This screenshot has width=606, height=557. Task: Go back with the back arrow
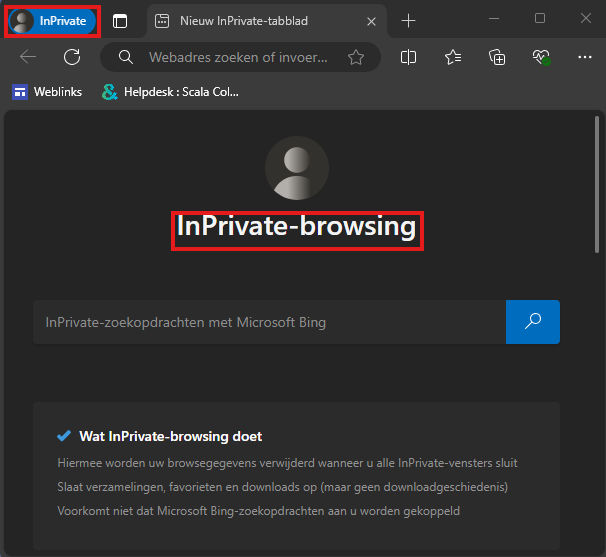click(28, 57)
